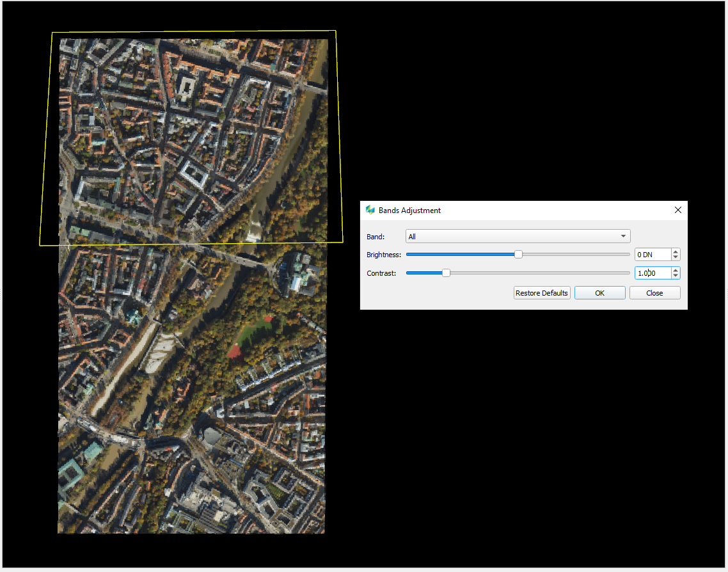Click the Bands Adjustment title bar text
The width and height of the screenshot is (728, 572).
tap(409, 210)
